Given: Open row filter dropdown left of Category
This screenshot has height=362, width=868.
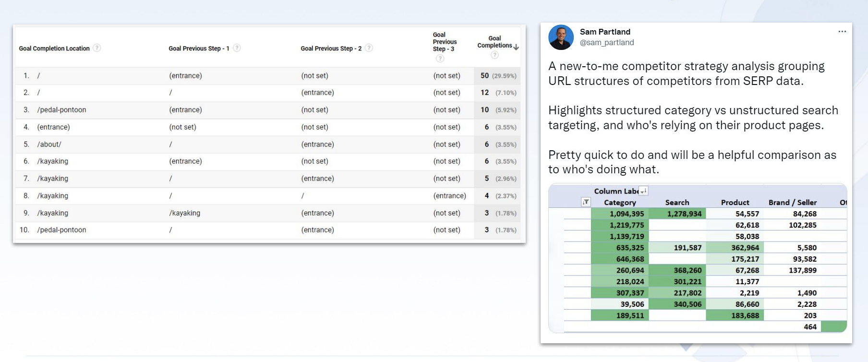Looking at the screenshot, I should [586, 202].
